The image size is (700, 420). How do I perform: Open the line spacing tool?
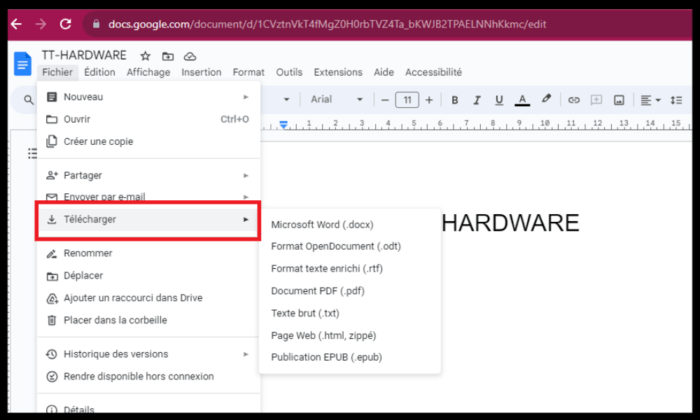tap(676, 100)
